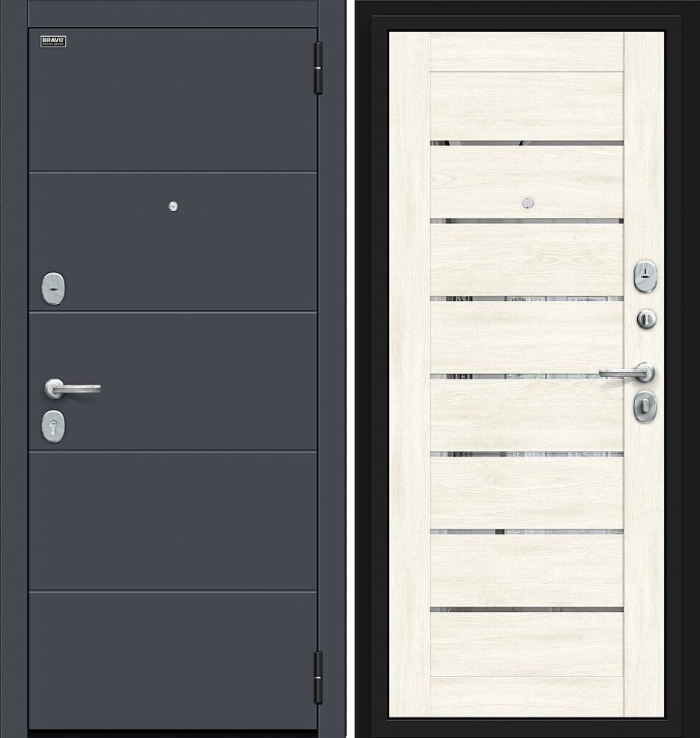Click the lower cylinder lock on dark door

pyautogui.click(x=53, y=426)
